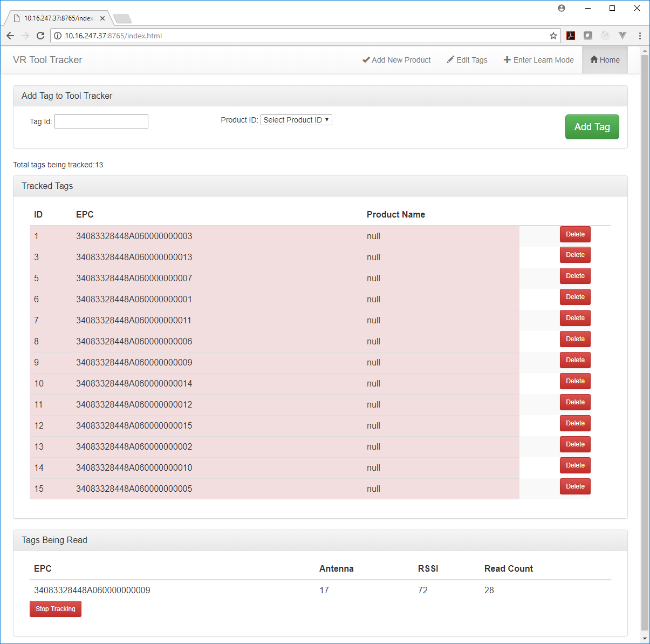Go to Edit Tags page
This screenshot has height=644, width=650.
point(467,60)
